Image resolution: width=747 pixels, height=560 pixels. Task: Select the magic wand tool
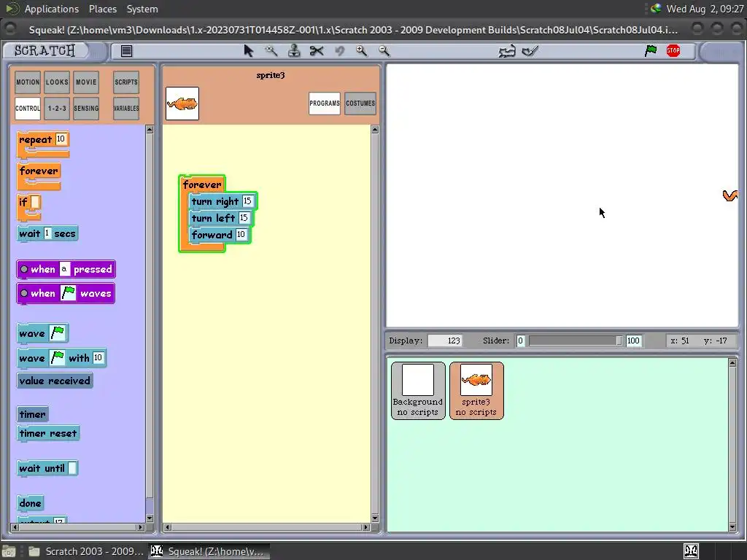(x=271, y=51)
